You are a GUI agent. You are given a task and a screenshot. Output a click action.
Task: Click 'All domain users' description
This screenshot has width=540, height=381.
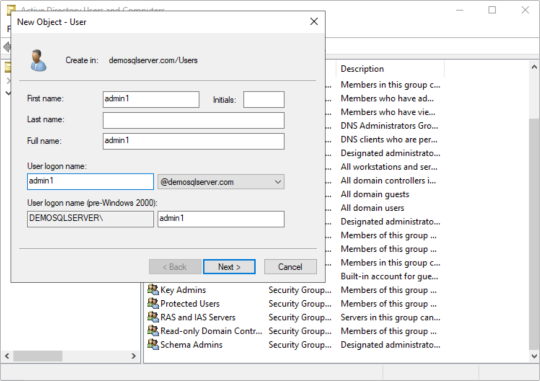[x=372, y=208]
